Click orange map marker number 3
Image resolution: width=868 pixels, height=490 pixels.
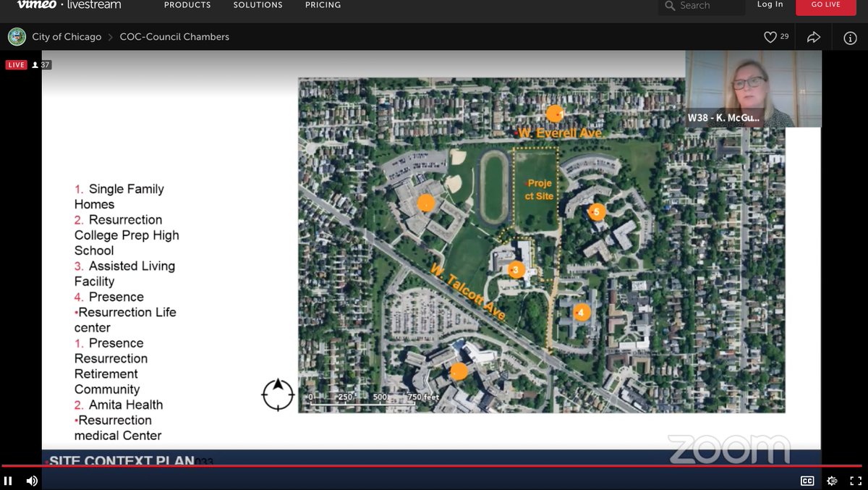516,270
